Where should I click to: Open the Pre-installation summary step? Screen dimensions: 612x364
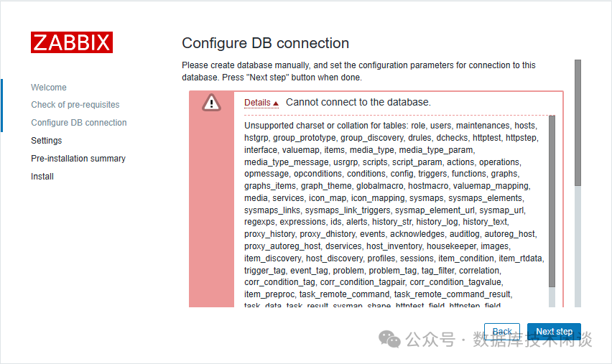point(78,159)
